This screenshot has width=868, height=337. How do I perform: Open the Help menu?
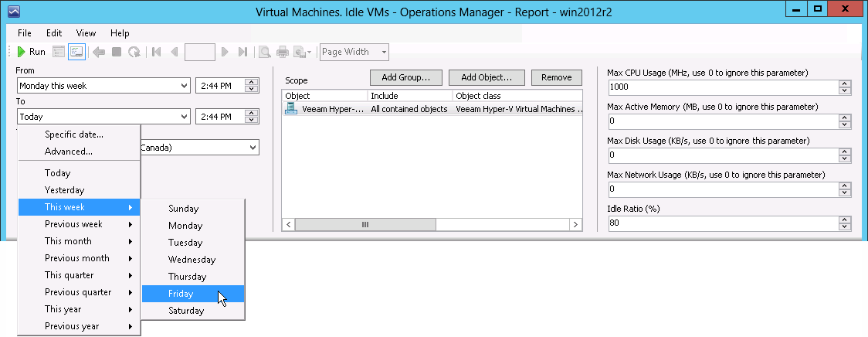(x=120, y=33)
